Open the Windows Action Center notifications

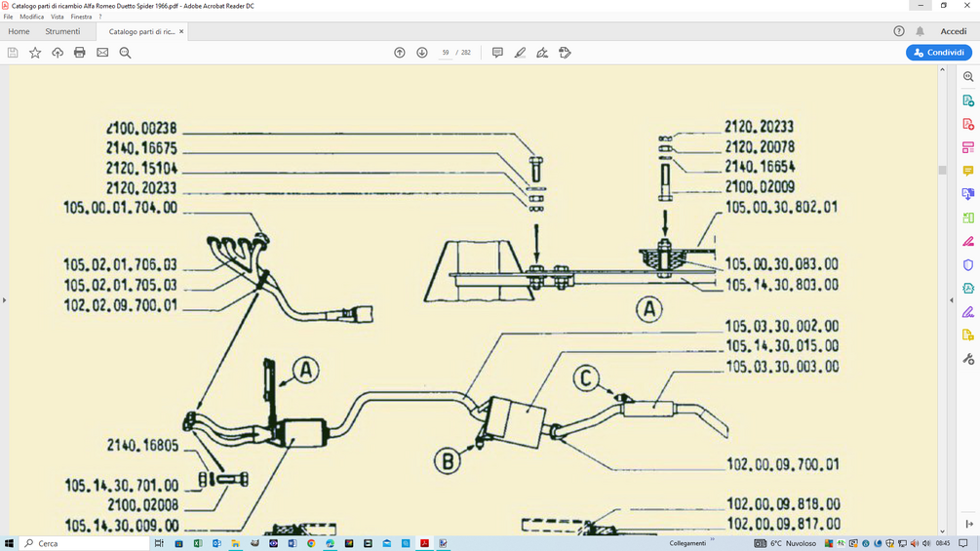(963, 543)
